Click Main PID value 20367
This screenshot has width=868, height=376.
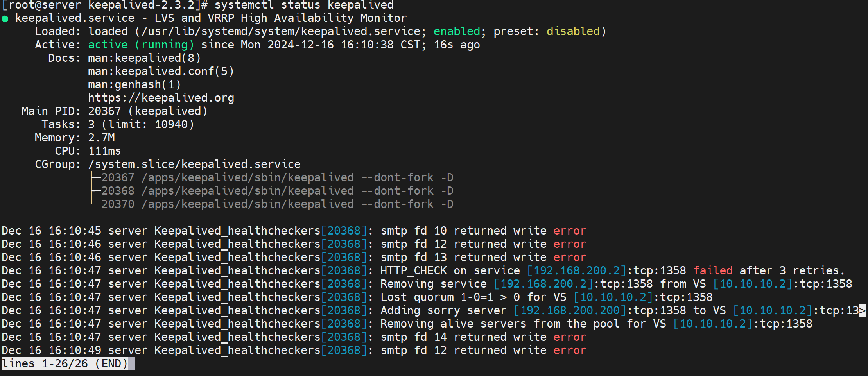(104, 111)
